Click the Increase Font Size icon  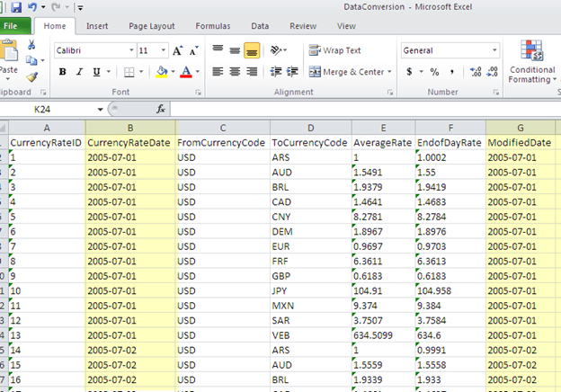[x=177, y=51]
